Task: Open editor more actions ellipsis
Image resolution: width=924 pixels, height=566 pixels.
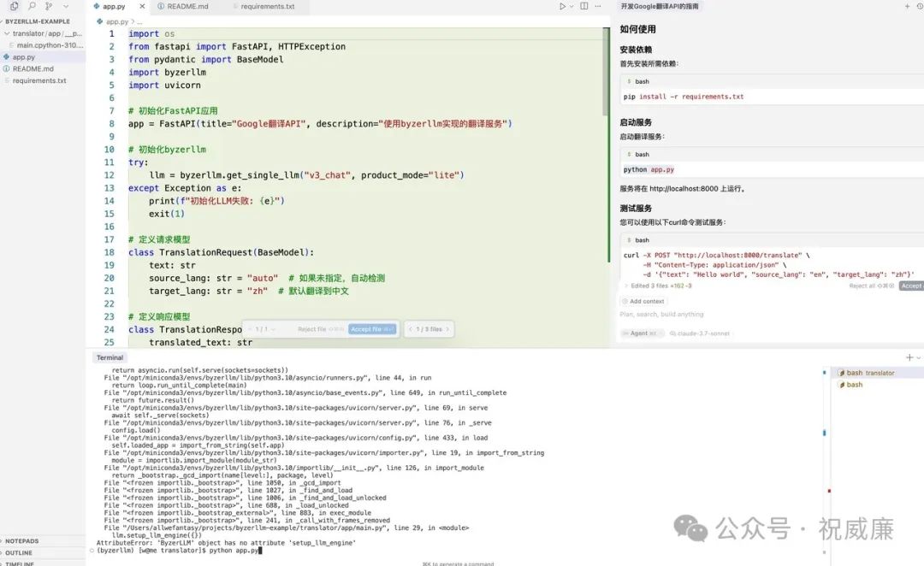Action: (x=598, y=6)
